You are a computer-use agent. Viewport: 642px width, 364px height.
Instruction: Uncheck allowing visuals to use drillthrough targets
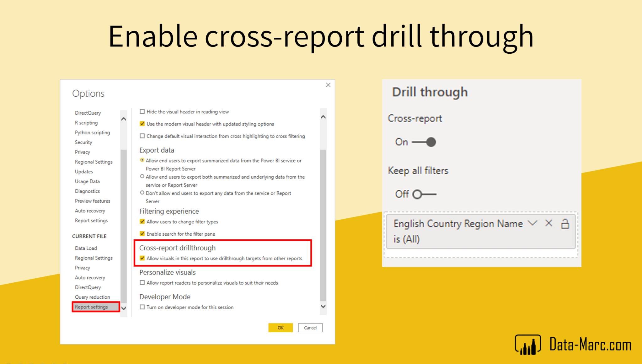pos(142,258)
